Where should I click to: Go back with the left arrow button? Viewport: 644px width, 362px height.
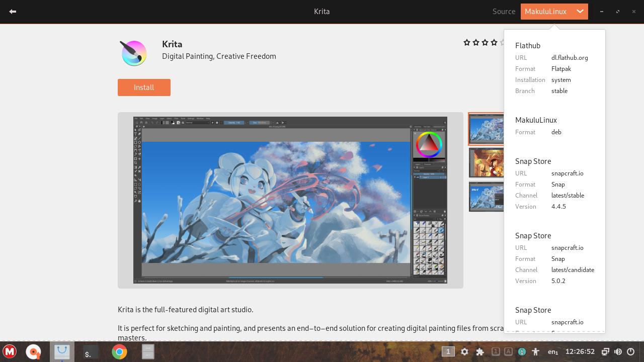click(x=13, y=11)
